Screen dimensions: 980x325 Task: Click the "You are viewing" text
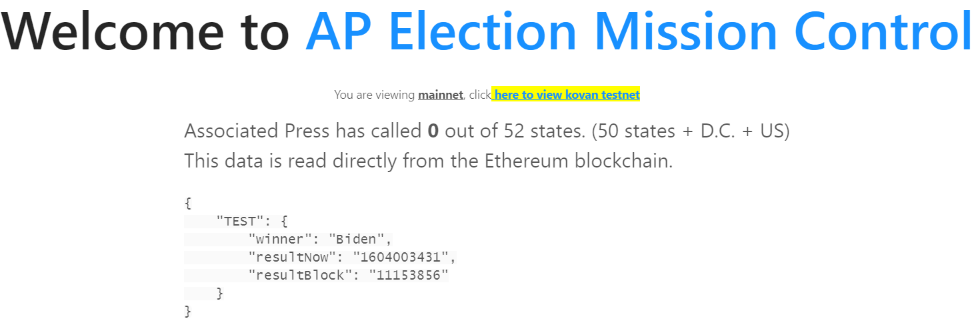click(x=375, y=95)
